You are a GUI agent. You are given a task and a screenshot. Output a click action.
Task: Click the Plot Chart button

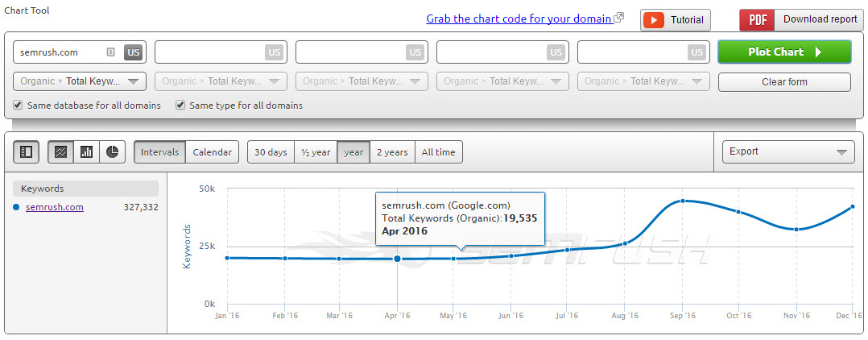[x=784, y=52]
